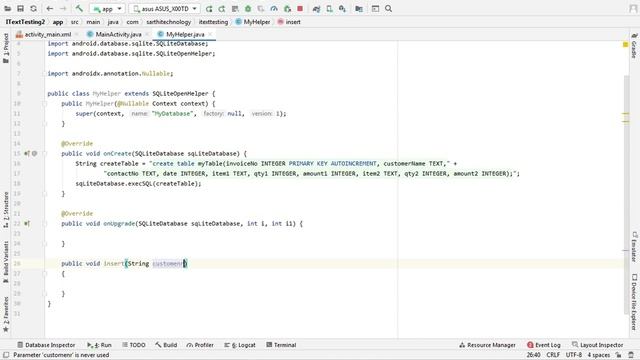Open the Database Inspector tool window
640x360 pixels.
tap(46, 345)
